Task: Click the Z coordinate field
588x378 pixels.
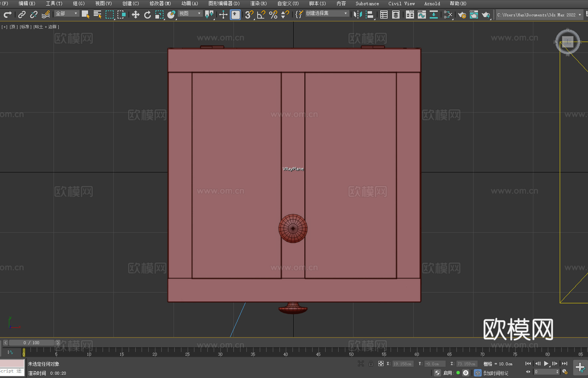Action: click(x=466, y=364)
